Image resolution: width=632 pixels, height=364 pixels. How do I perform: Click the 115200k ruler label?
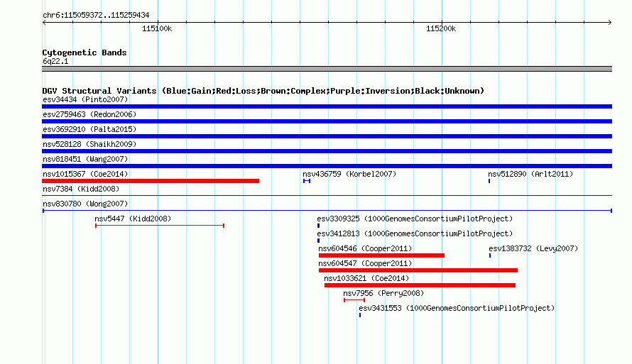(441, 28)
